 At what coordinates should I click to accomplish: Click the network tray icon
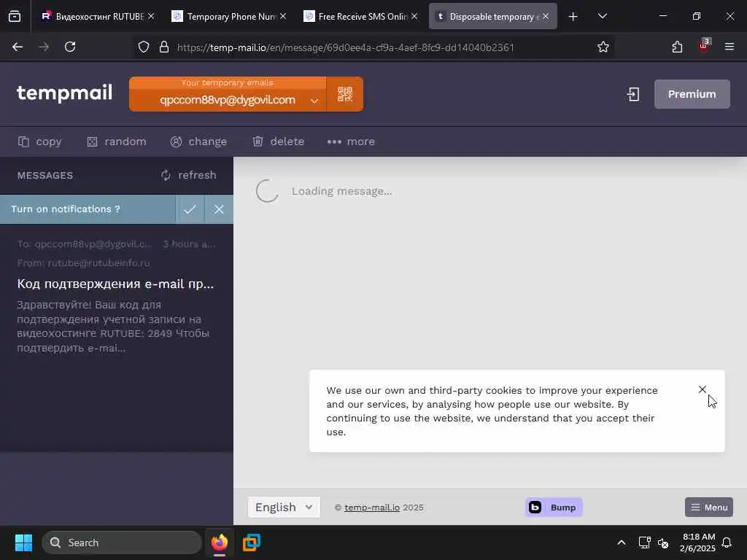point(645,542)
